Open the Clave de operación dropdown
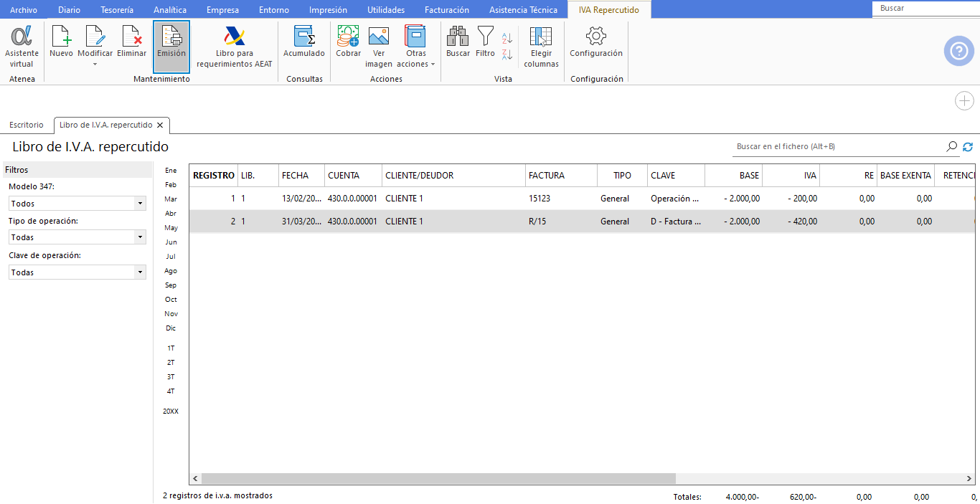The width and height of the screenshot is (980, 504). [x=140, y=272]
